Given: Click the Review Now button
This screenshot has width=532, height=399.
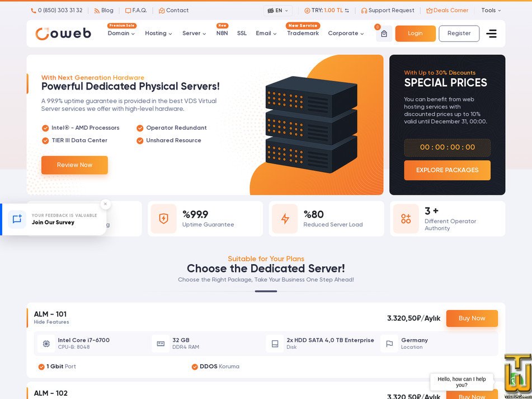Looking at the screenshot, I should tap(74, 165).
